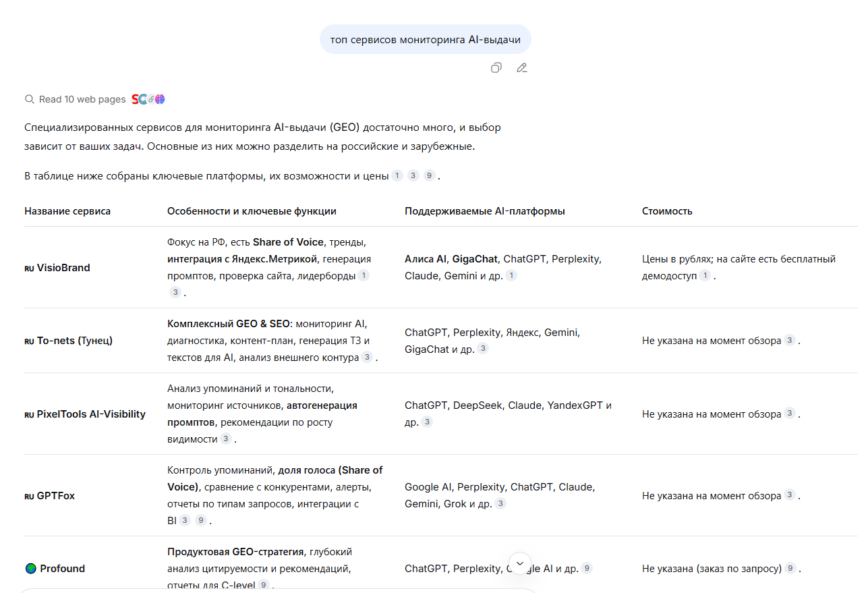Open citation 3 after To-nets external contour text
The height and width of the screenshot is (593, 868).
tap(367, 358)
